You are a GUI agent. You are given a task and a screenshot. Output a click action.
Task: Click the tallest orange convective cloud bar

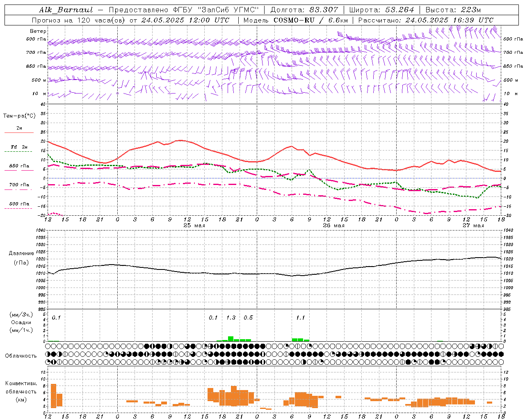(53, 396)
